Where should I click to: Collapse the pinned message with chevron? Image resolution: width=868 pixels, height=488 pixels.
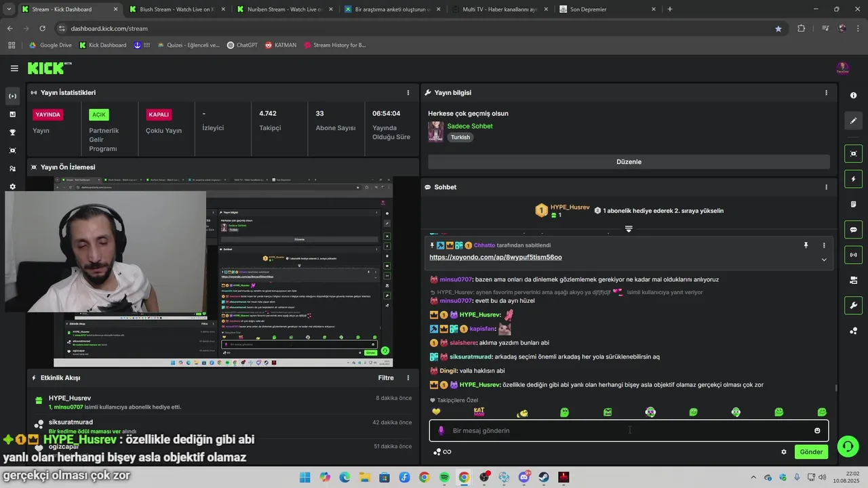[x=824, y=260]
